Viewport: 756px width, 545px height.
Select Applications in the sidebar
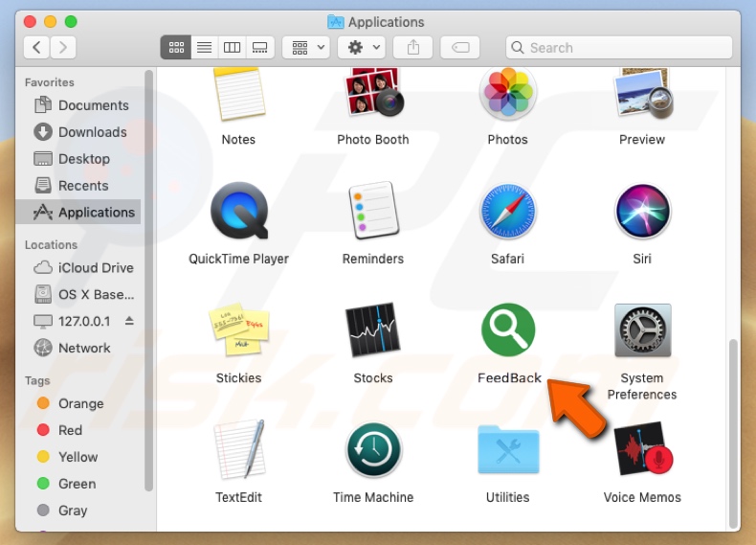(78, 212)
